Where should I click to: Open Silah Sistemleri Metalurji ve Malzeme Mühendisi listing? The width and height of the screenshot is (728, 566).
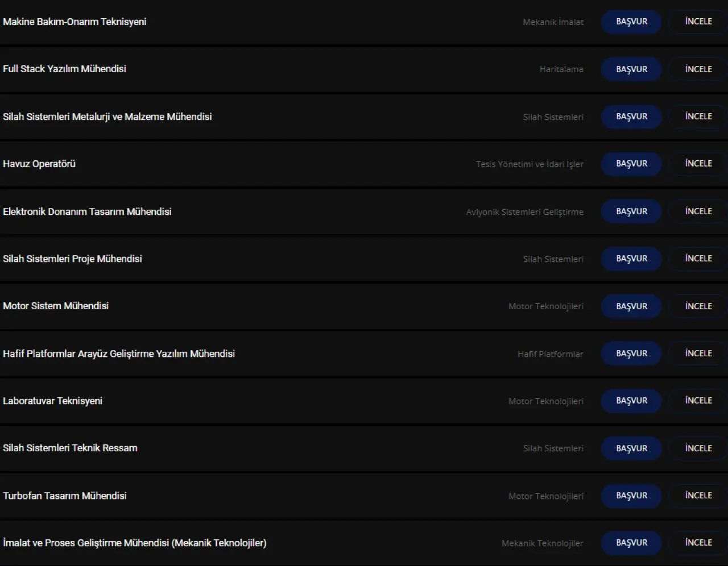tap(107, 116)
